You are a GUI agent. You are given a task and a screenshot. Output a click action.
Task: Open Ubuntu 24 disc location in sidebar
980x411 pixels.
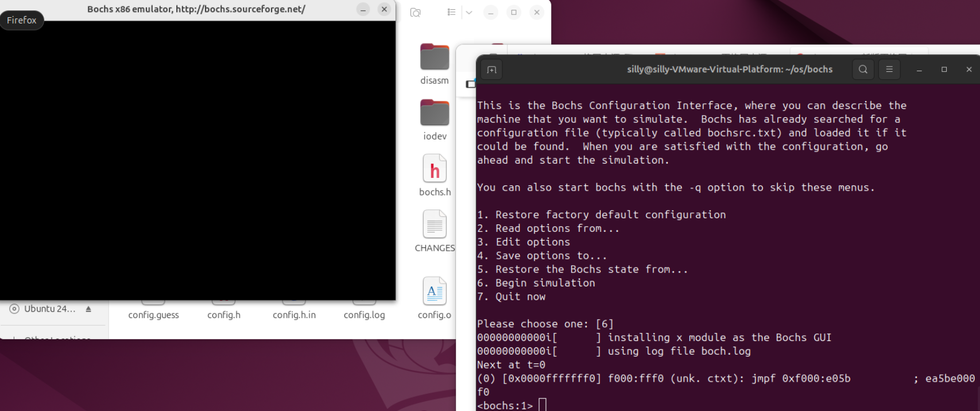pos(50,309)
